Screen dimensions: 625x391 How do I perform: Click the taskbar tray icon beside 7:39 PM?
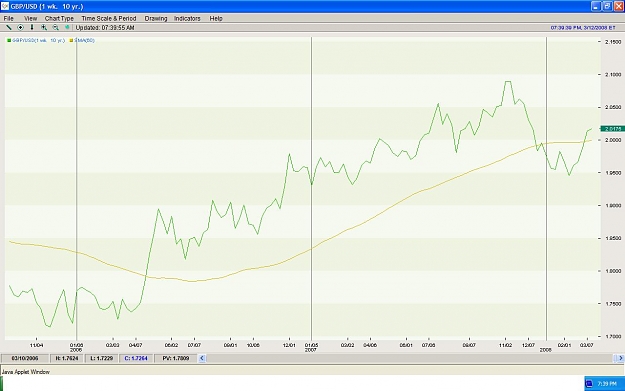590,383
